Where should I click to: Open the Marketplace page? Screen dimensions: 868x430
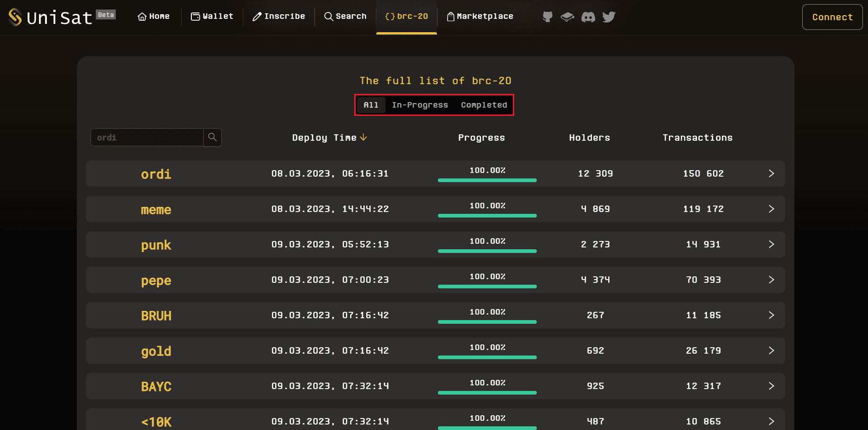click(480, 17)
